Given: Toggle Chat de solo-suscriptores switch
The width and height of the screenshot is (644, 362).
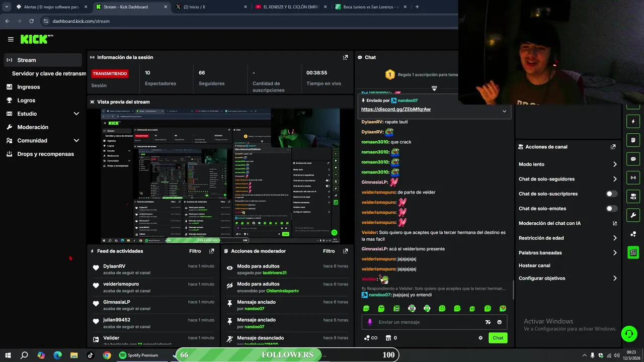Looking at the screenshot, I should [612, 194].
